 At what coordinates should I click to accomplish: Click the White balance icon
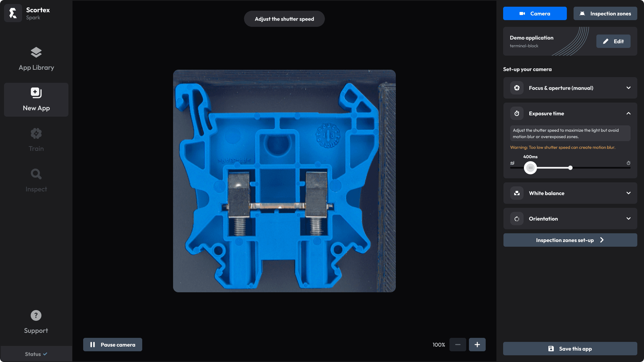tap(517, 193)
